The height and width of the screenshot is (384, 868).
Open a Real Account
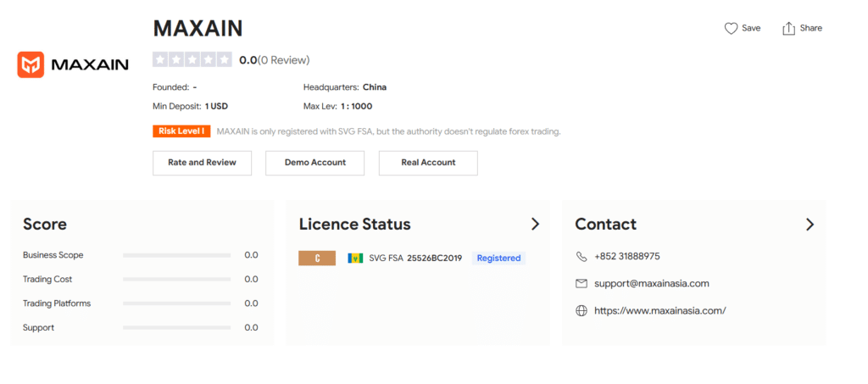tap(428, 163)
